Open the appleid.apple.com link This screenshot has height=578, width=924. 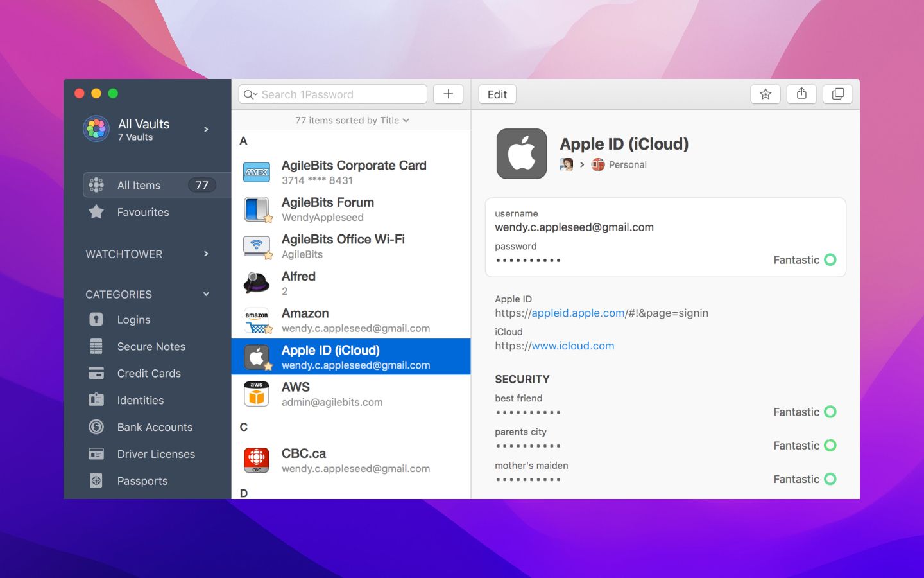pos(578,313)
